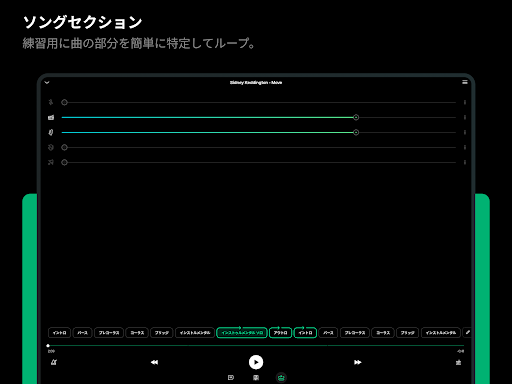Select the コーラス chip after the アウトロ section
512x384 pixels.
coord(383,333)
